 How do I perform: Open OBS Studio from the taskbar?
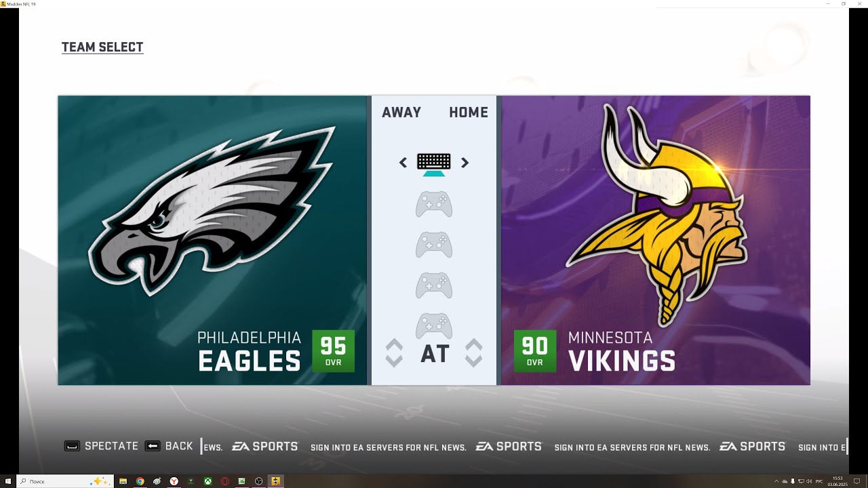[x=258, y=481]
